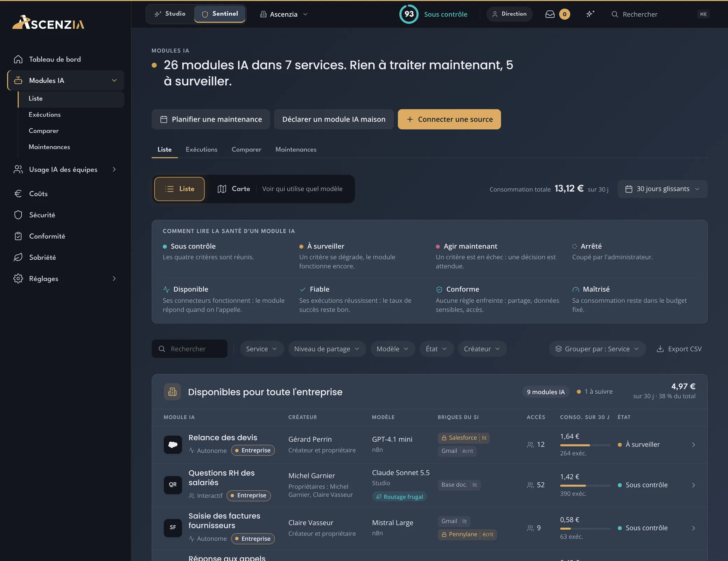Viewport: 728px width, 561px height.
Task: Open the Sobriété section
Action: (x=66, y=257)
